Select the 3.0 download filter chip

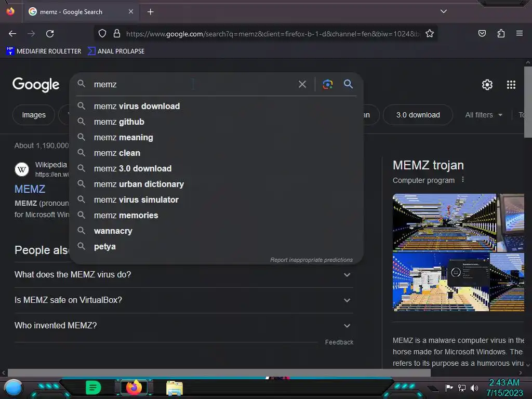coord(418,115)
